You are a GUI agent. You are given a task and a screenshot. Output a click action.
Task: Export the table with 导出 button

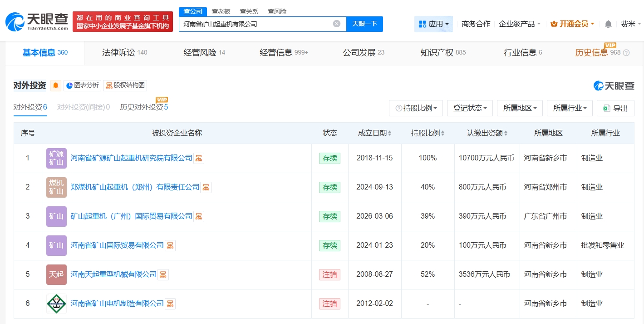coord(615,108)
